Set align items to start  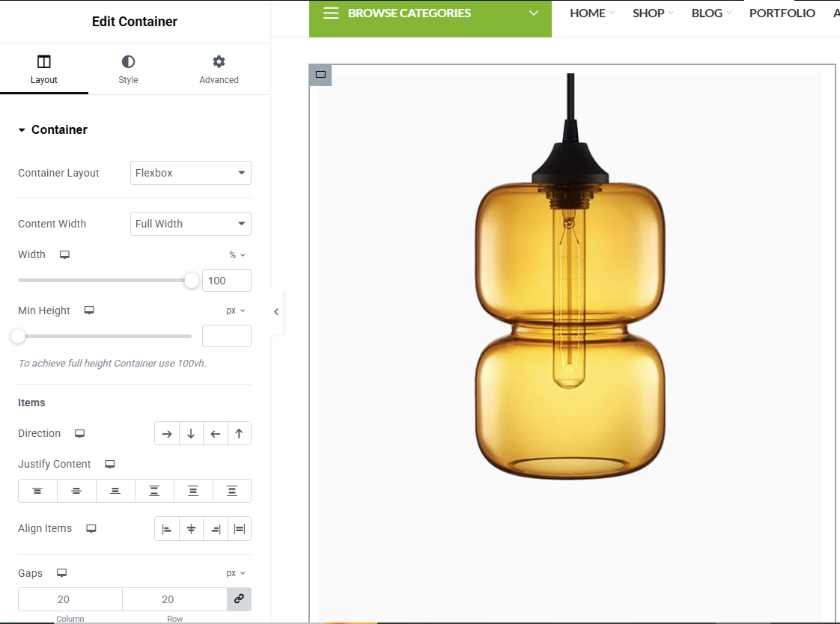[x=167, y=529]
